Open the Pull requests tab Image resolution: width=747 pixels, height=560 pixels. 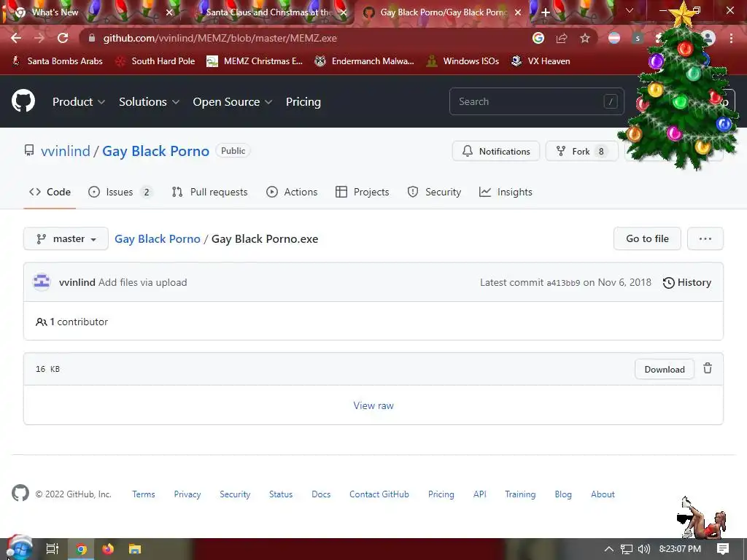(x=209, y=192)
